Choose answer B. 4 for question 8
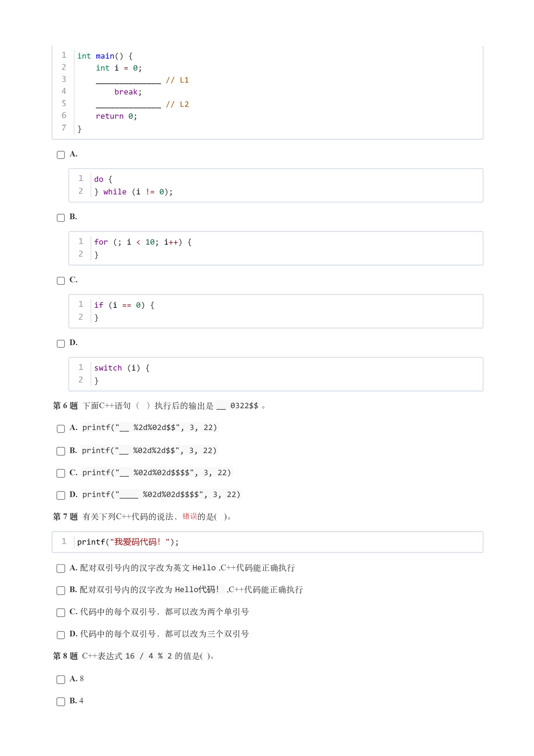The width and height of the screenshot is (534, 756). click(x=61, y=701)
